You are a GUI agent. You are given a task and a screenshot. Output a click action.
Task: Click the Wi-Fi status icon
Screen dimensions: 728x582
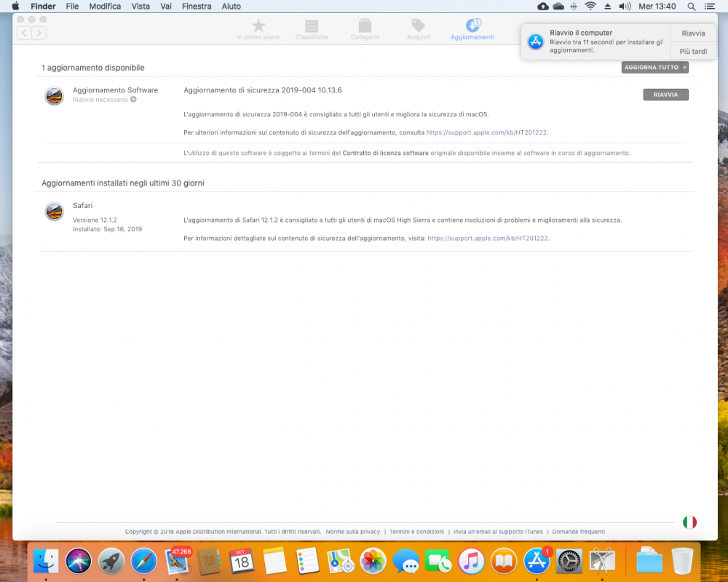tap(590, 6)
